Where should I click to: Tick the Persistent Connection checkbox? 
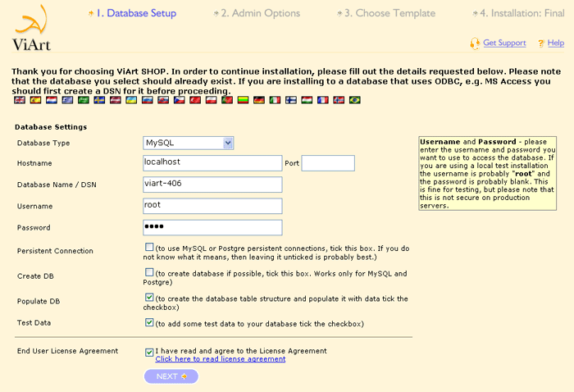coord(149,247)
